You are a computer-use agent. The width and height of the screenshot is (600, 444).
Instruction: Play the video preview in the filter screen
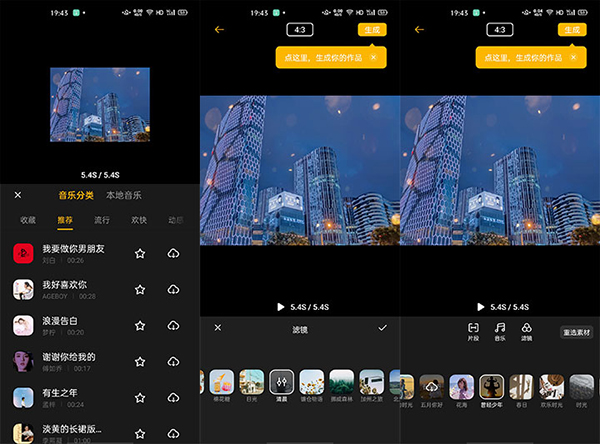point(282,307)
